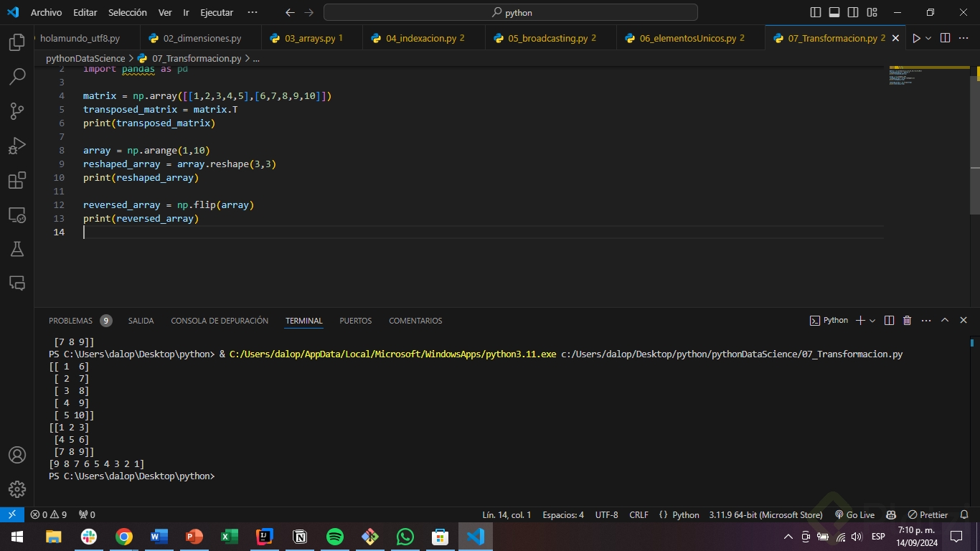Open the Testing flask icon view
This screenshot has width=980, height=551.
click(x=17, y=249)
